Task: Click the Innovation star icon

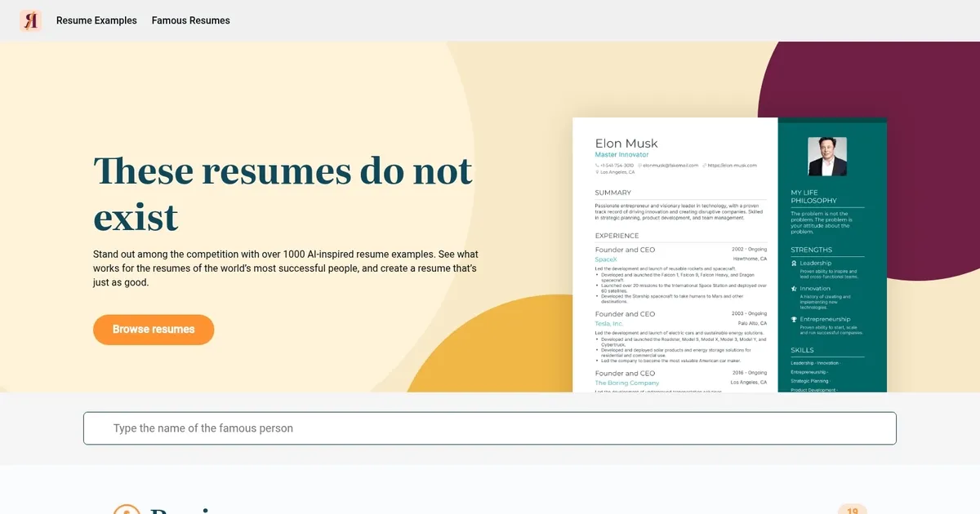Action: [x=795, y=289]
